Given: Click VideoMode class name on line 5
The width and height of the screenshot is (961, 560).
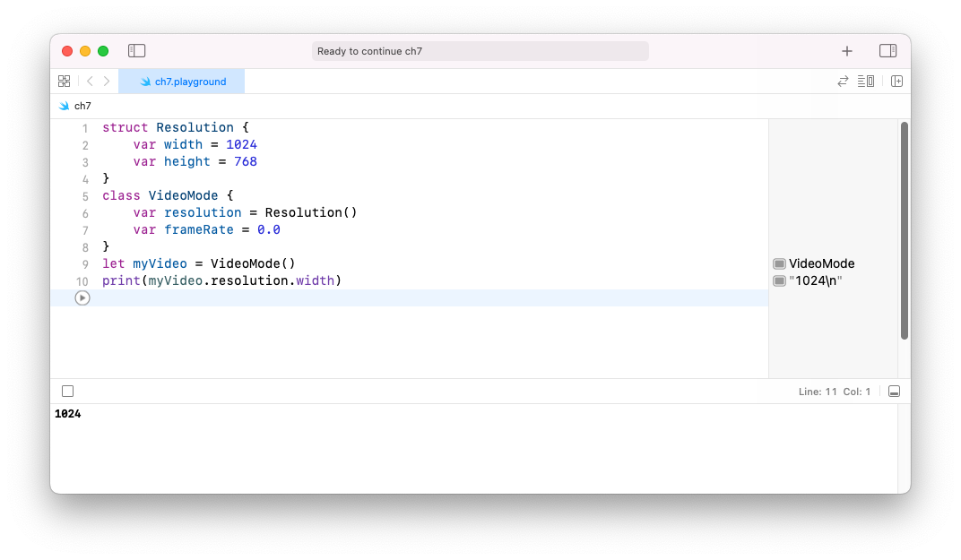Looking at the screenshot, I should [x=183, y=195].
